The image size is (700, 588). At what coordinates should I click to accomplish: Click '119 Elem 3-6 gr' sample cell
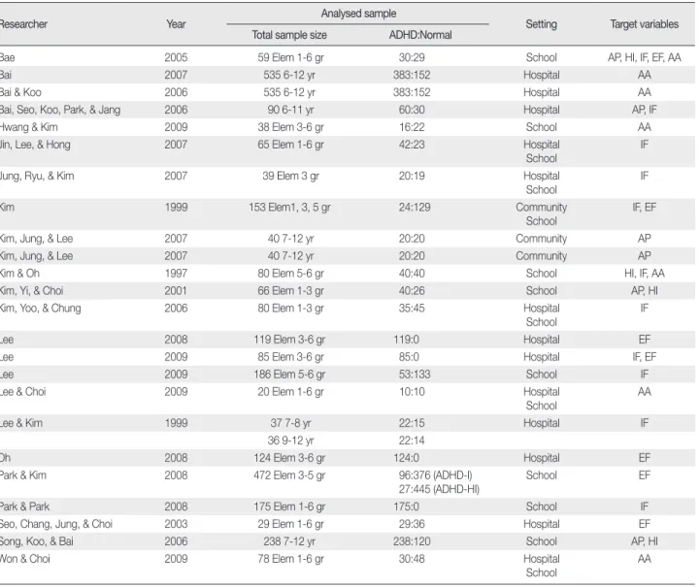pyautogui.click(x=289, y=340)
